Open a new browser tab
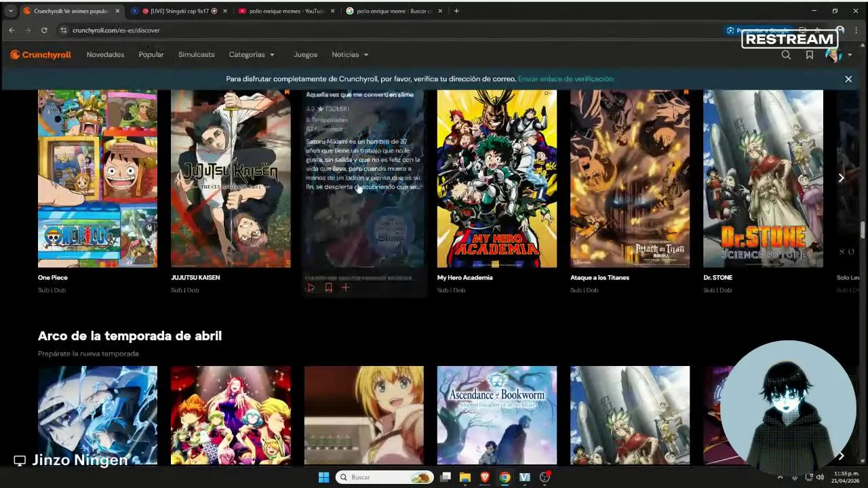Screen dimensions: 868x488 coord(456,11)
